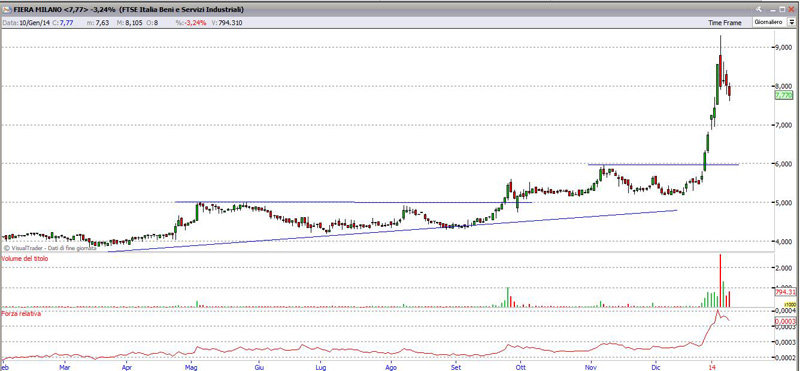This screenshot has width=800, height=371.
Task: Click the chart app icon beside FIERA MILANO title
Action: point(7,10)
